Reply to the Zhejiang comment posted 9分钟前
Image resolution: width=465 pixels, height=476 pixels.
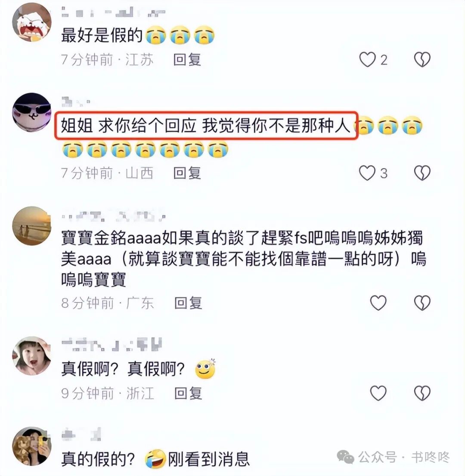coord(188,393)
